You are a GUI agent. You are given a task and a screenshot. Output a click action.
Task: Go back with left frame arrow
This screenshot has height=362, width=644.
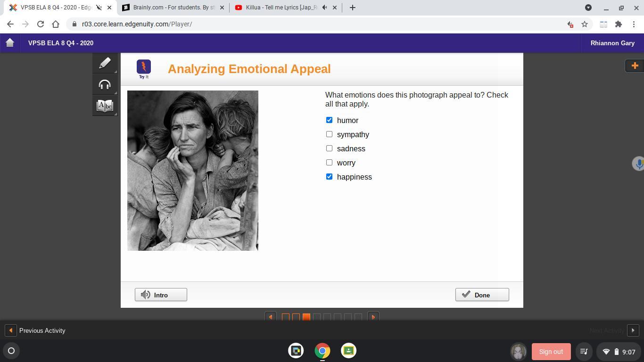pos(270,317)
